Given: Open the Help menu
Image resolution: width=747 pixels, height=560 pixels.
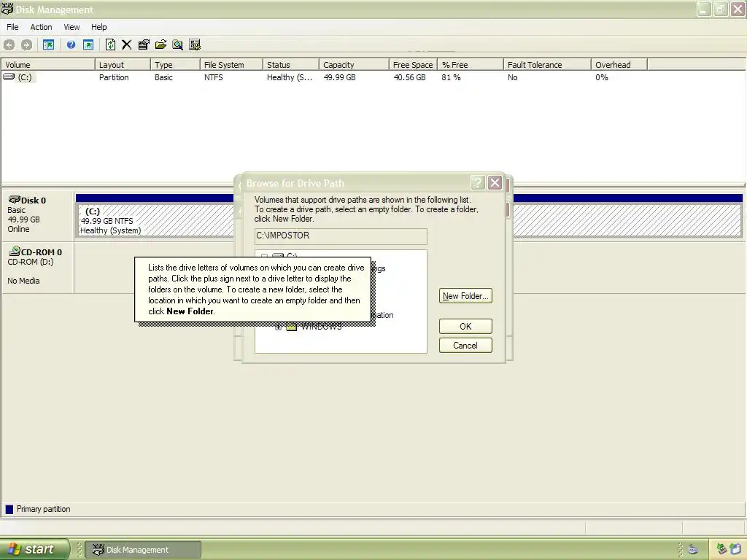Looking at the screenshot, I should point(99,27).
